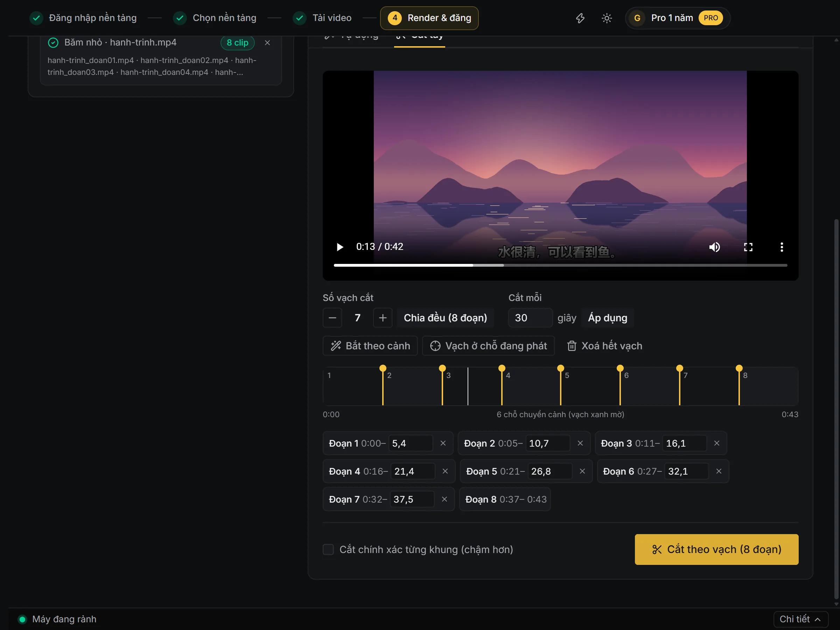Viewport: 840px width, 630px height.
Task: Seek on the video progress bar
Action: [x=560, y=265]
